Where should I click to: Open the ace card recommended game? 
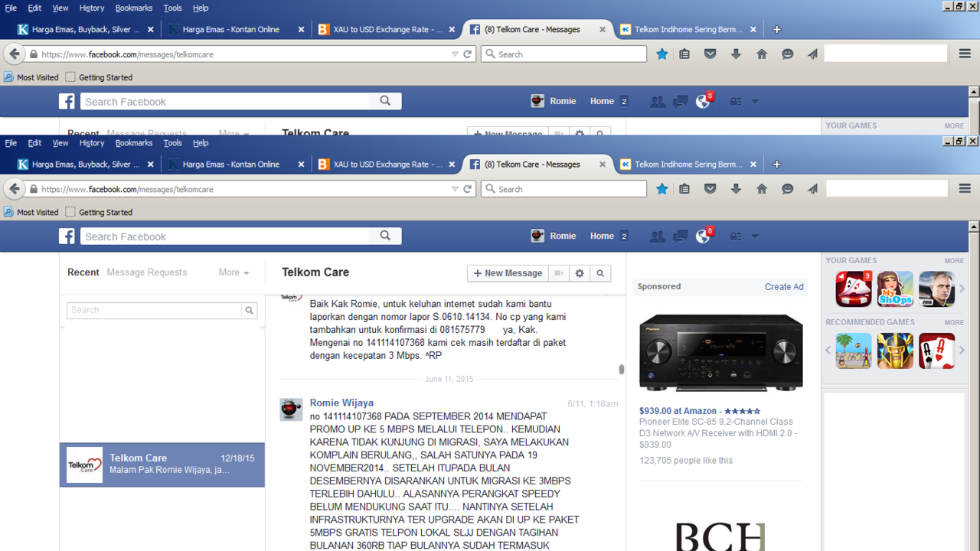tap(937, 350)
